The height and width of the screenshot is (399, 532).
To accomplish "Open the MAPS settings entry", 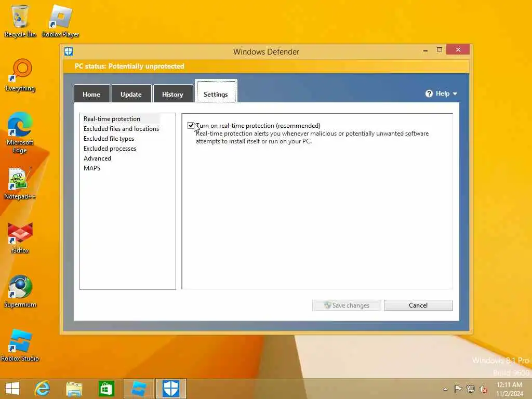I will point(92,168).
